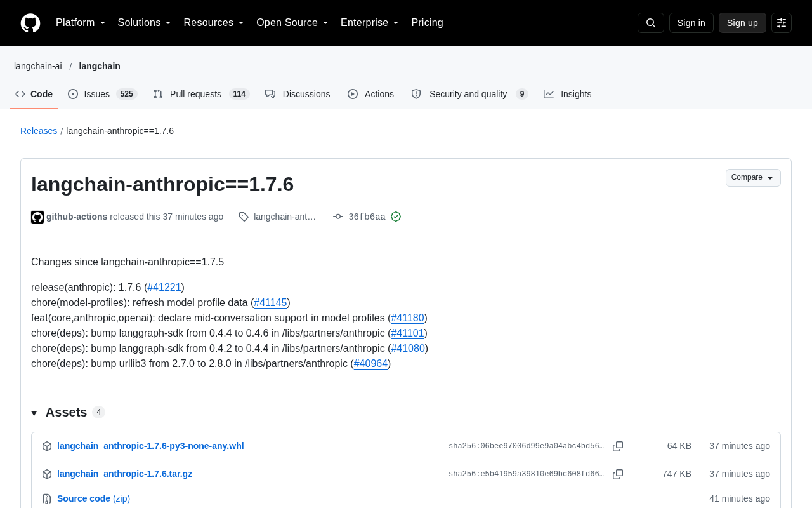
Task: Switch to the Issues tab
Action: click(102, 94)
